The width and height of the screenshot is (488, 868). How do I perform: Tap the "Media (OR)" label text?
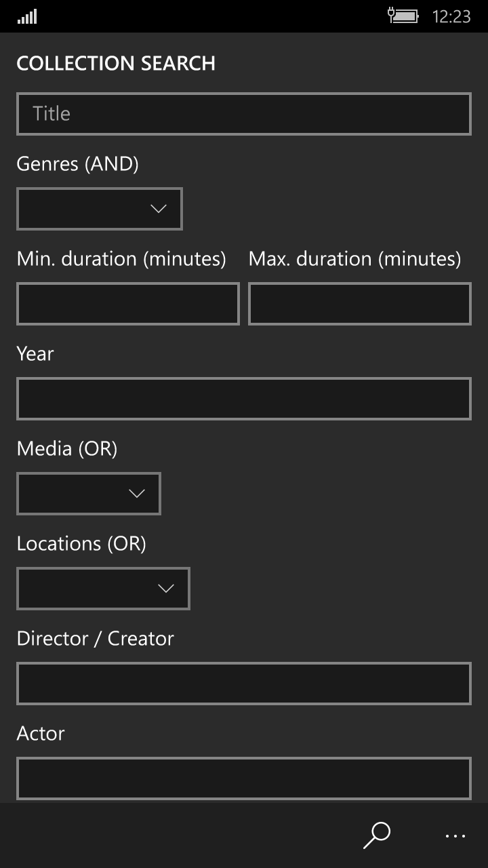67,449
